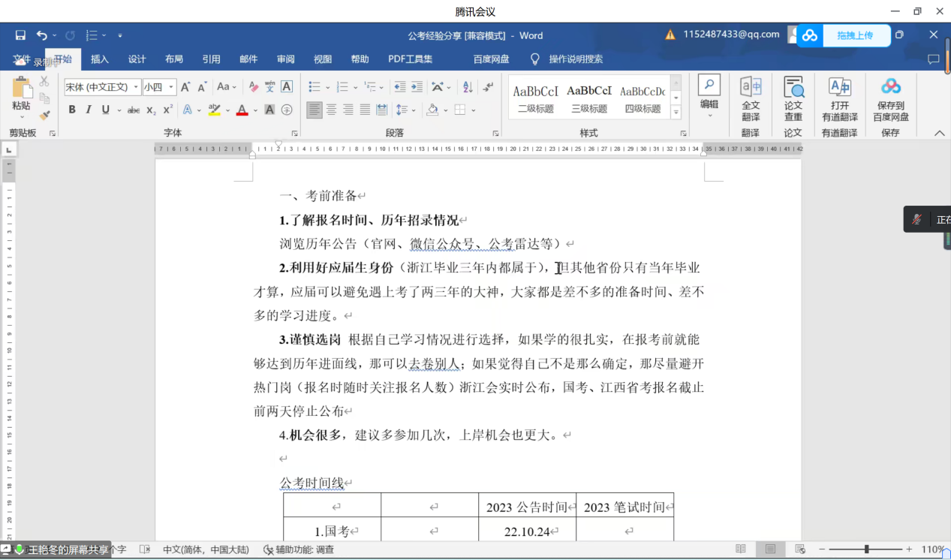Open the font size dropdown 小四
The image size is (951, 560).
click(159, 87)
